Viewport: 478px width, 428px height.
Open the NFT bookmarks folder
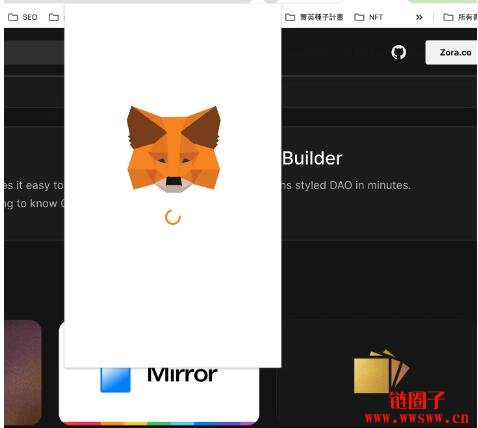point(369,17)
